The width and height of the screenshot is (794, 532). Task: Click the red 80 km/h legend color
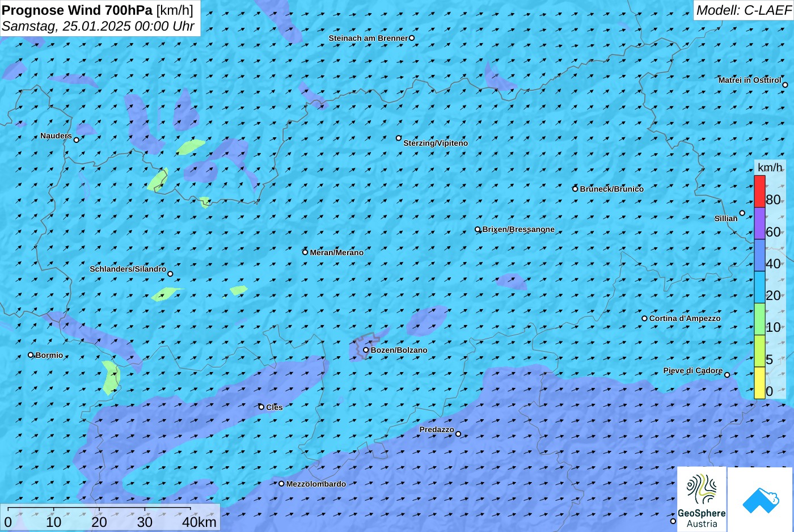coord(759,192)
